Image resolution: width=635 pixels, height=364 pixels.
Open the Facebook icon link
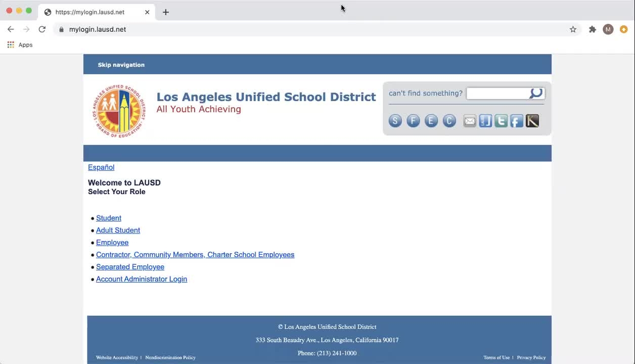pyautogui.click(x=517, y=121)
